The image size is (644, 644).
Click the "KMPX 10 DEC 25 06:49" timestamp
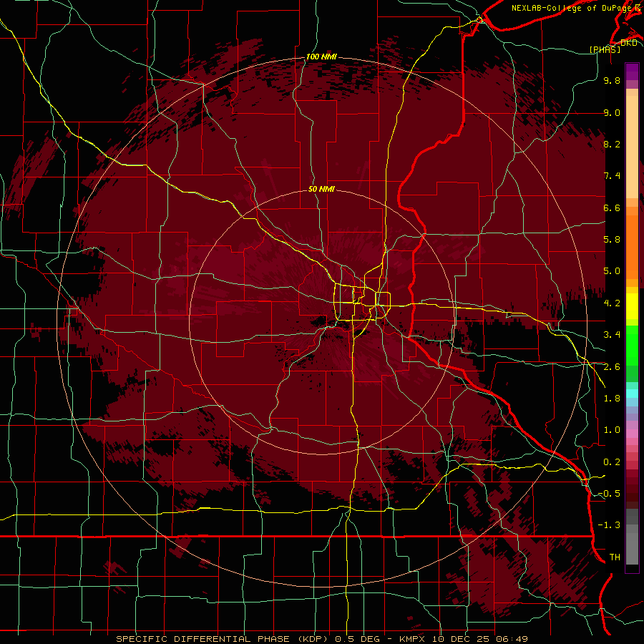click(x=463, y=639)
